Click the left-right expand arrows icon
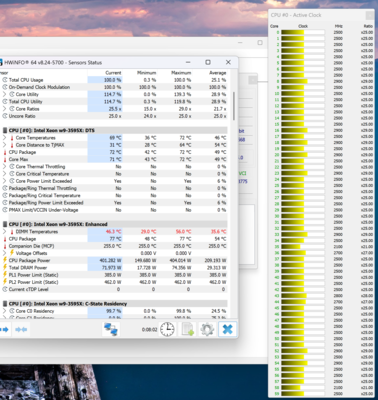Screen dimensions: 378x400 pyautogui.click(x=4, y=330)
